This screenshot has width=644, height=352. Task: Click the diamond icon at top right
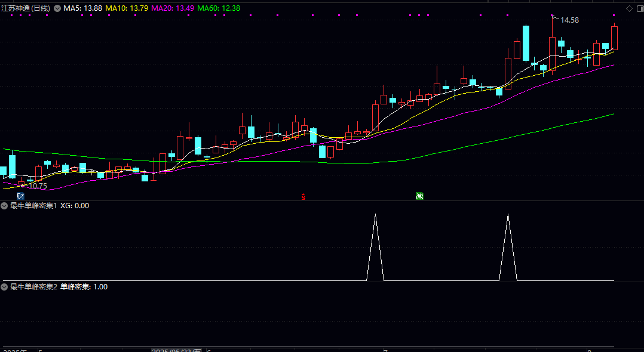point(628,8)
